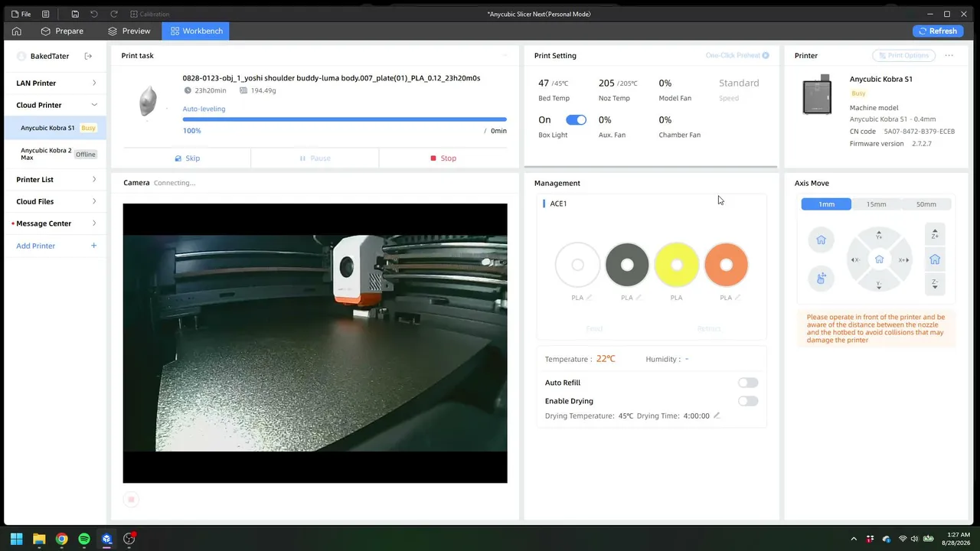Raise the Z axis with Z+
The width and height of the screenshot is (980, 551).
click(935, 234)
